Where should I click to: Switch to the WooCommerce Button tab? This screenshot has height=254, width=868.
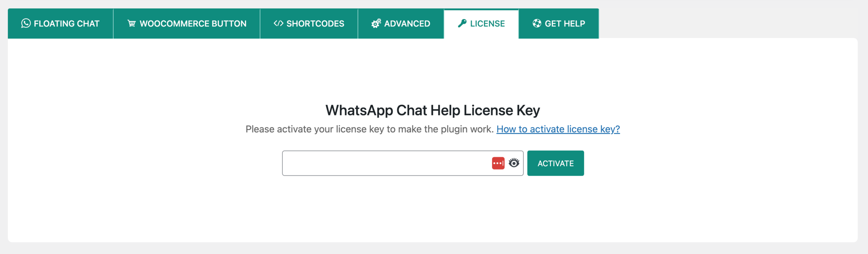(186, 24)
